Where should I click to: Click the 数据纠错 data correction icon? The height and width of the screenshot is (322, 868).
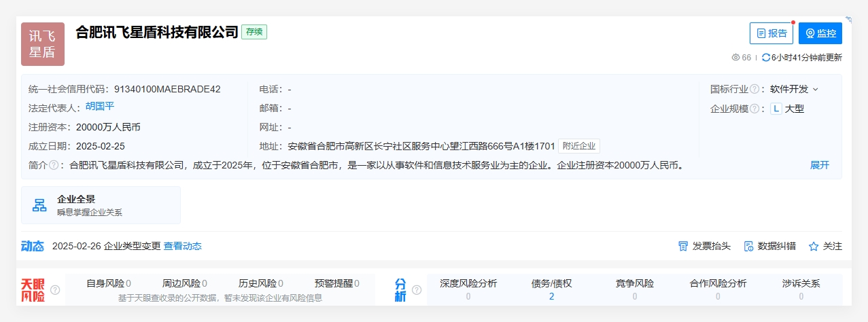click(x=749, y=246)
